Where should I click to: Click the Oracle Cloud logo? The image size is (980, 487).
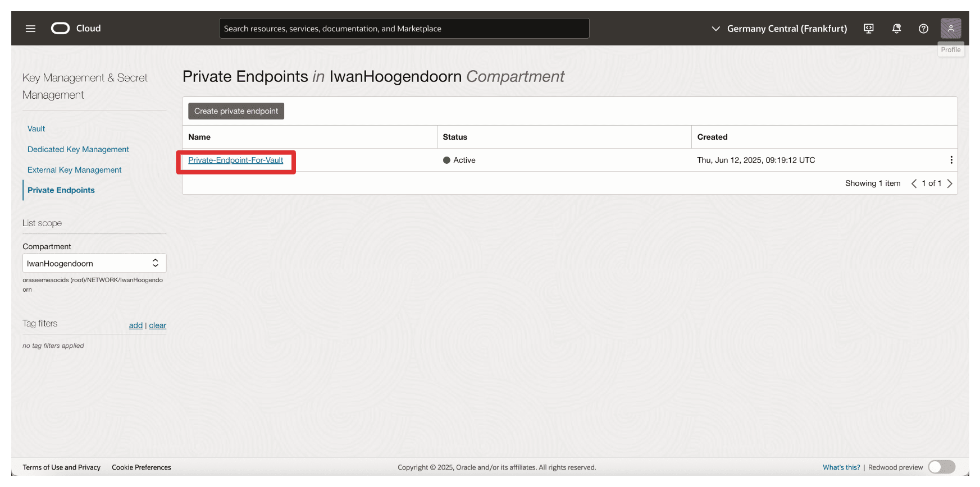[76, 28]
